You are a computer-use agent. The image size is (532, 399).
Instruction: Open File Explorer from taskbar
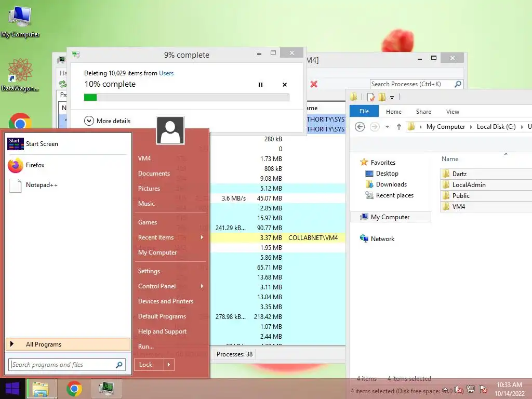tap(41, 389)
